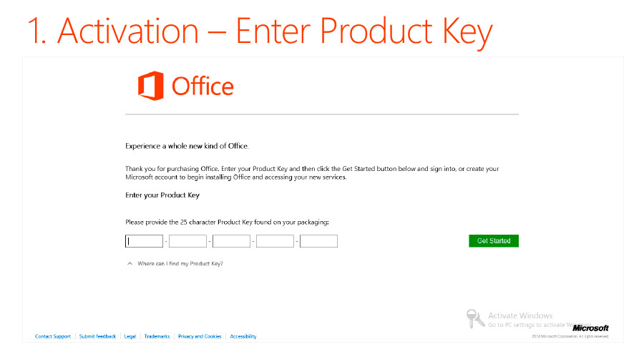The width and height of the screenshot is (644, 362).
Task: Click the Get Started button
Action: pyautogui.click(x=494, y=241)
